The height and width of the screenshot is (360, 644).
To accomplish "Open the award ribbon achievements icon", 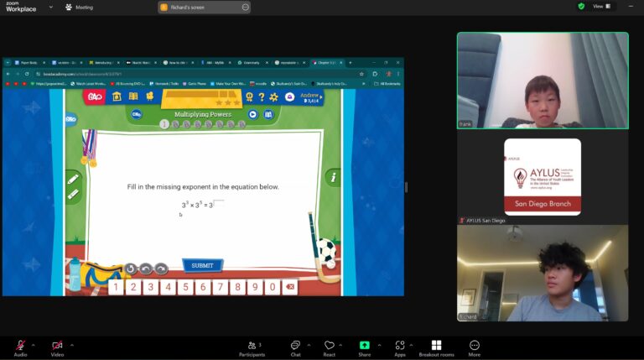I will (x=249, y=97).
